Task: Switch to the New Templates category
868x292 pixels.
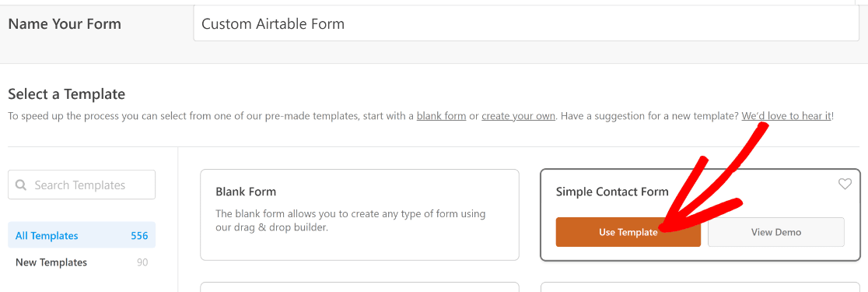Action: pos(82,262)
